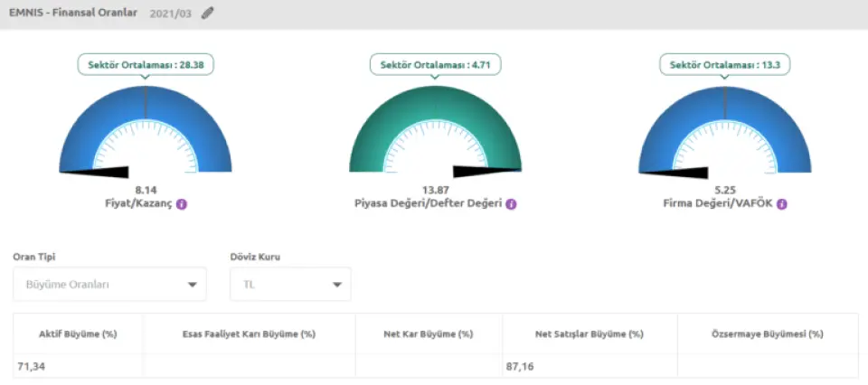The image size is (868, 385).
Task: Click the Esas Faaliyet Karı Büyüme column header
Action: 249,333
